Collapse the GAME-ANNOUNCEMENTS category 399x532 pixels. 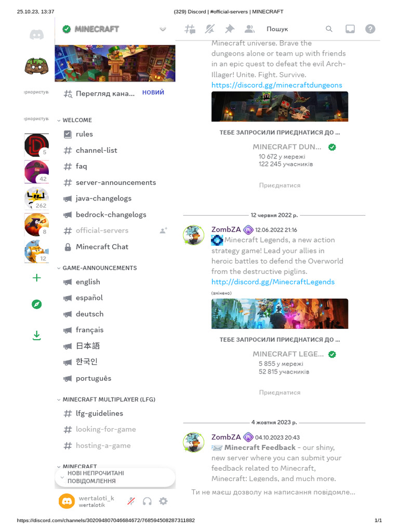coord(97,268)
